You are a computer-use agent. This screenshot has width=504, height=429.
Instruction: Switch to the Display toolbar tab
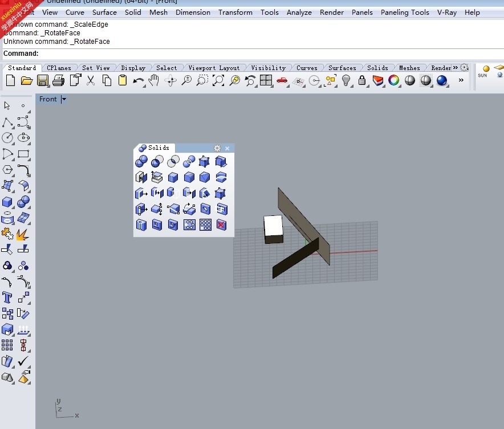coord(133,68)
